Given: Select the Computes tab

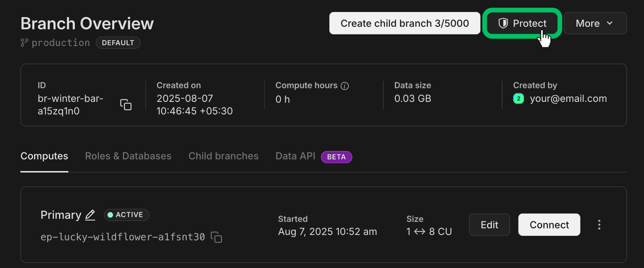Looking at the screenshot, I should (44, 156).
